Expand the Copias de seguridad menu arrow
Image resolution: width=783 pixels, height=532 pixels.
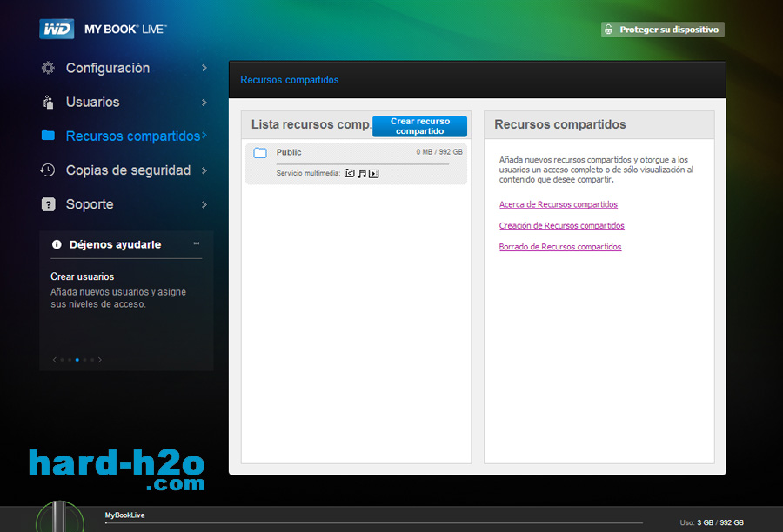coord(204,170)
